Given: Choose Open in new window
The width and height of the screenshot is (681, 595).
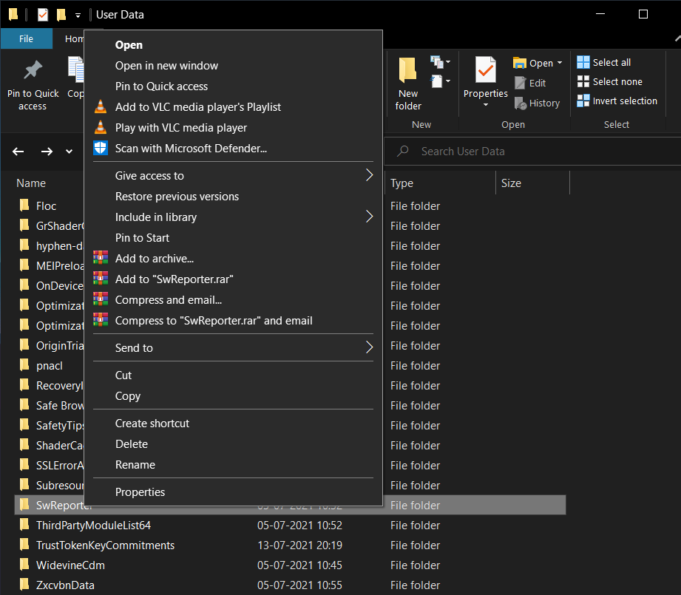Looking at the screenshot, I should [x=166, y=66].
